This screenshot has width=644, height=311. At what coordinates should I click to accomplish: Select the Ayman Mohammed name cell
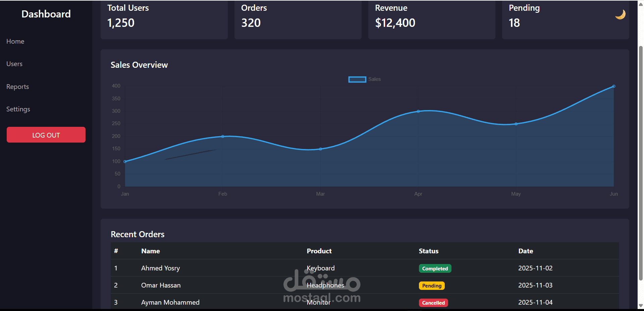point(170,302)
